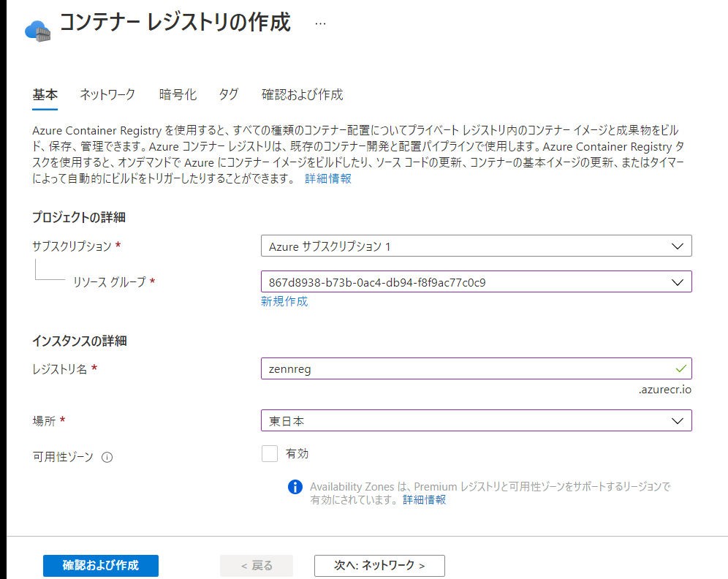Switch to the 確認および作成 tab

click(303, 95)
